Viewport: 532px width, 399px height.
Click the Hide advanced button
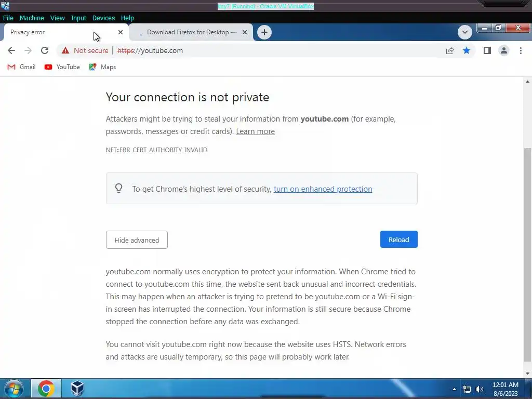pyautogui.click(x=137, y=240)
